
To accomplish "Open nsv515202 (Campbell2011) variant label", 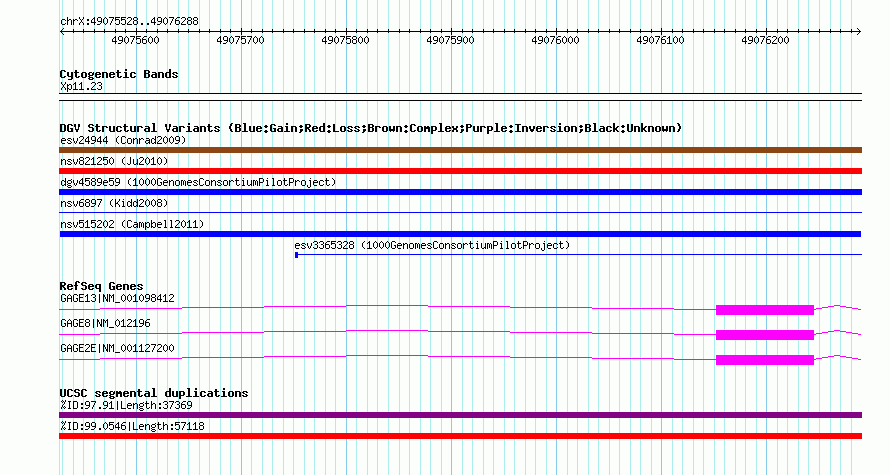I will pos(132,224).
